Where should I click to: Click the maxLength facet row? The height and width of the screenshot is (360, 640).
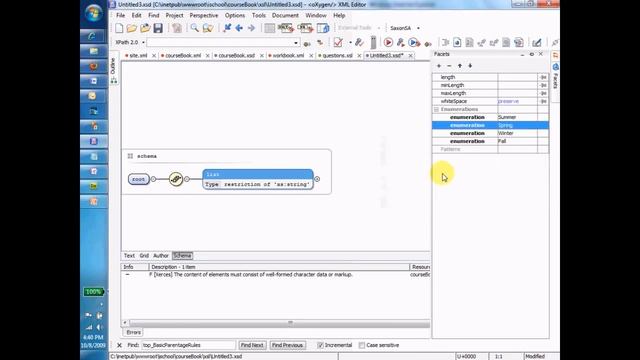[x=490, y=93]
